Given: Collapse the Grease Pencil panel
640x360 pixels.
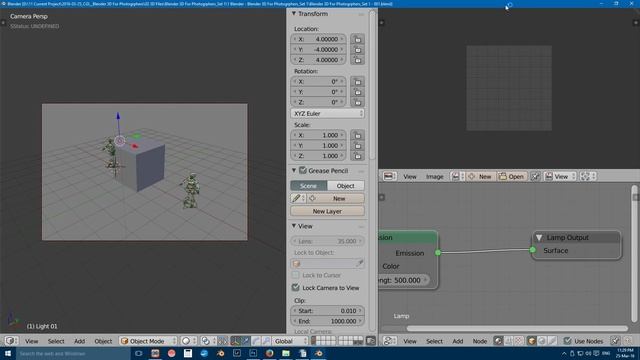Looking at the screenshot, I should 294,171.
